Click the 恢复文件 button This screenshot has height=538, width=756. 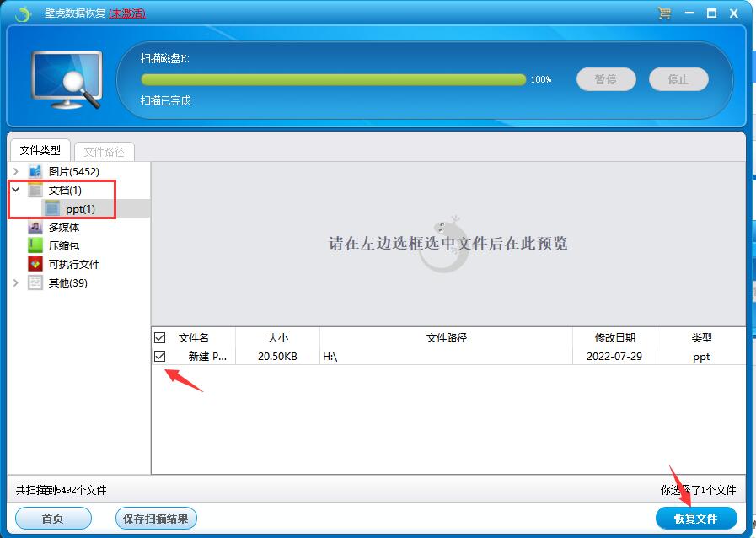[696, 519]
